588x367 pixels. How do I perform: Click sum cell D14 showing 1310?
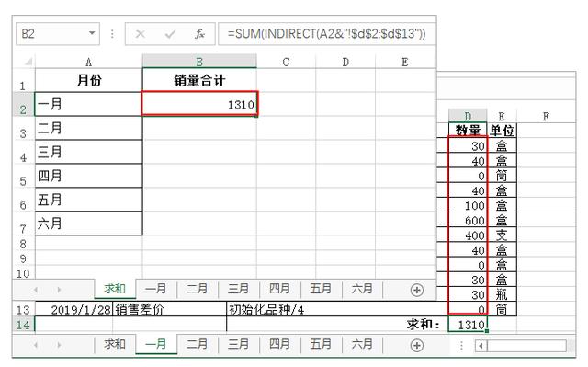468,324
